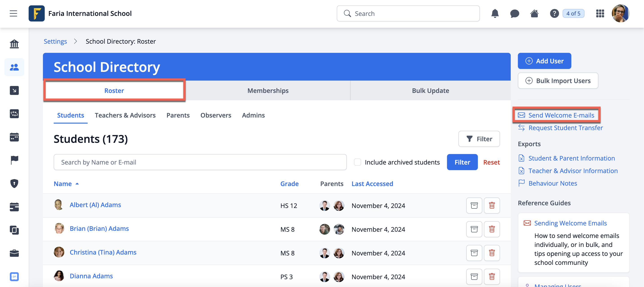Screen dimensions: 644x287
Task: Archive Albert (Al) Adams
Action: [x=474, y=206]
